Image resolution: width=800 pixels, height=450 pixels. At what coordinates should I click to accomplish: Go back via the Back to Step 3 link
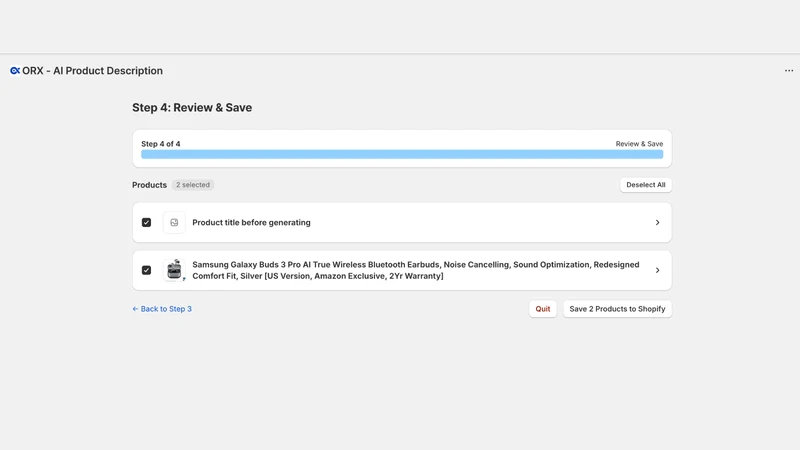coord(162,309)
